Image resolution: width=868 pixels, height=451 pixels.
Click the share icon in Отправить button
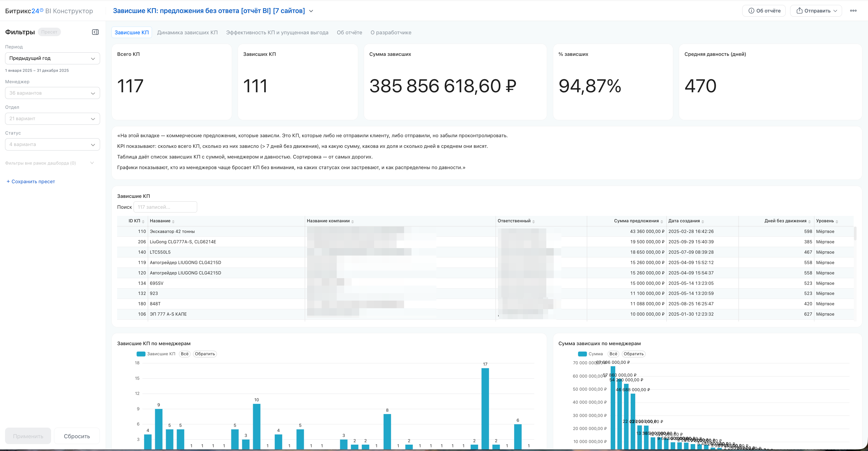[799, 11]
